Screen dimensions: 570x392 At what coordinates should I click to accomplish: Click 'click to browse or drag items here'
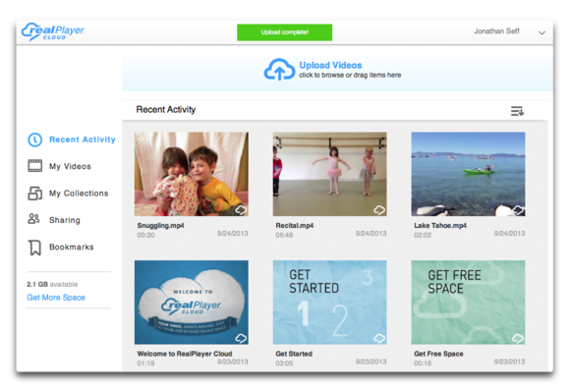click(x=350, y=76)
